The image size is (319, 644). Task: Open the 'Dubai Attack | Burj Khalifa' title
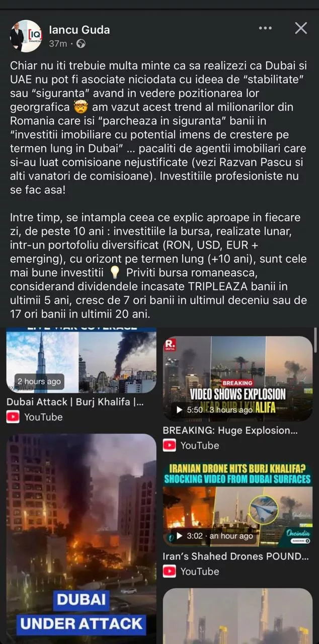click(x=75, y=403)
